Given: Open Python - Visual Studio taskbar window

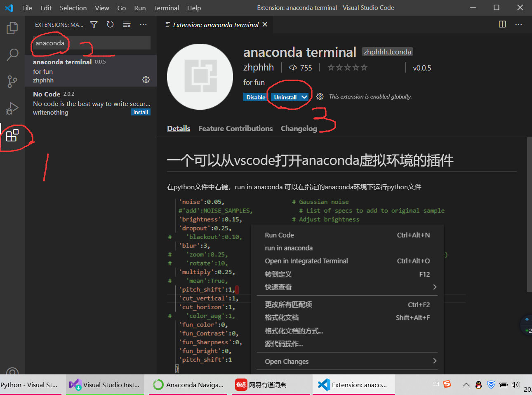Looking at the screenshot, I should [31, 385].
